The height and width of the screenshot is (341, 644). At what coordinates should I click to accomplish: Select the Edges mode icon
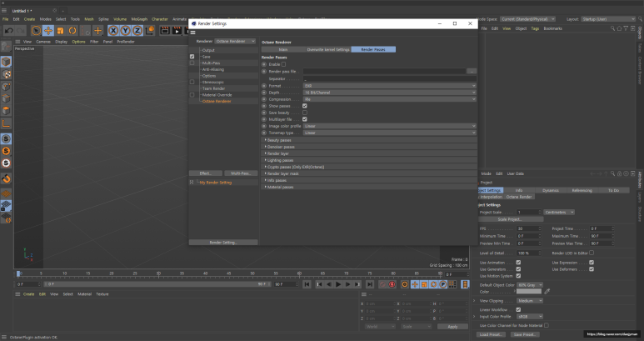click(6, 98)
